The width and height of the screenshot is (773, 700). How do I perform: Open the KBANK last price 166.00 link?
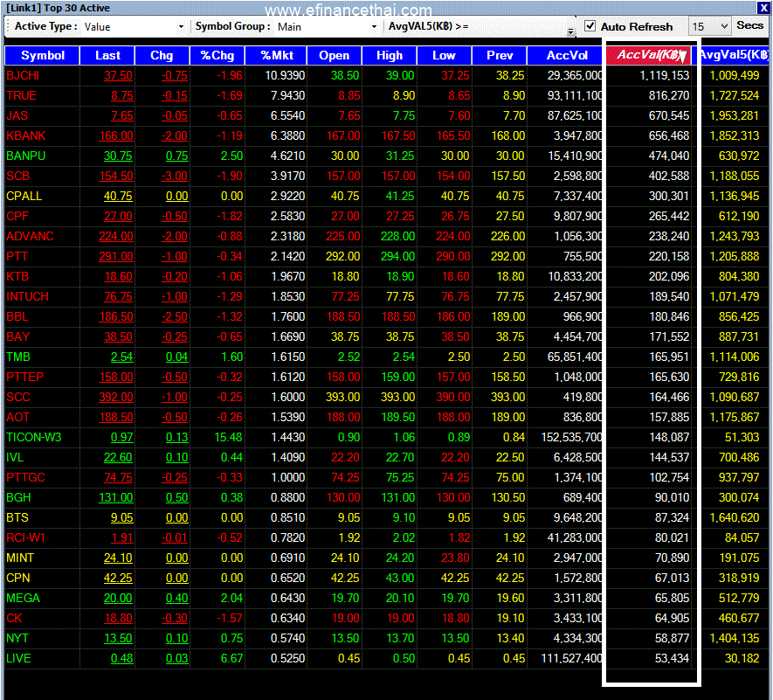[x=116, y=136]
